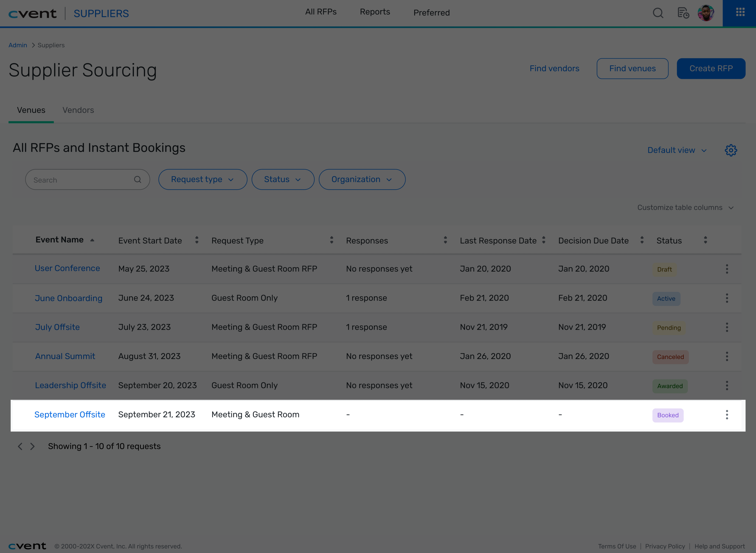
Task: Click the Create RFP button
Action: [711, 69]
